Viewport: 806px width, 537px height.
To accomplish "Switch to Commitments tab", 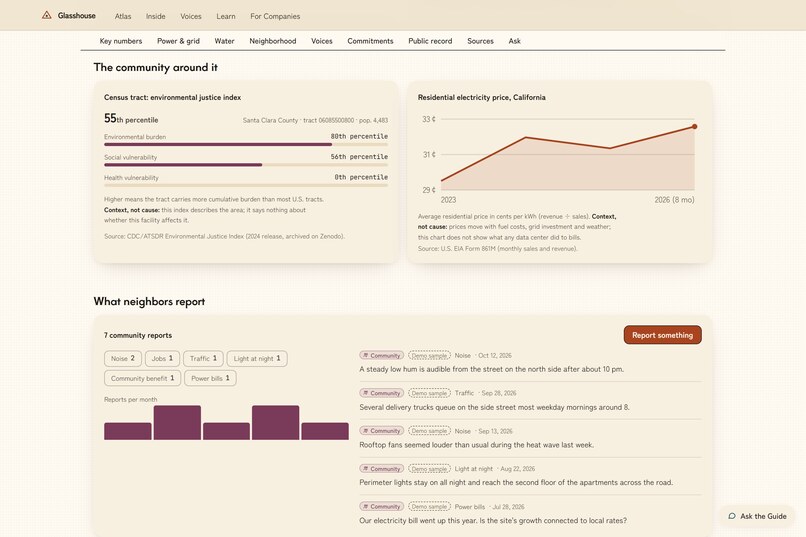I will coord(370,41).
